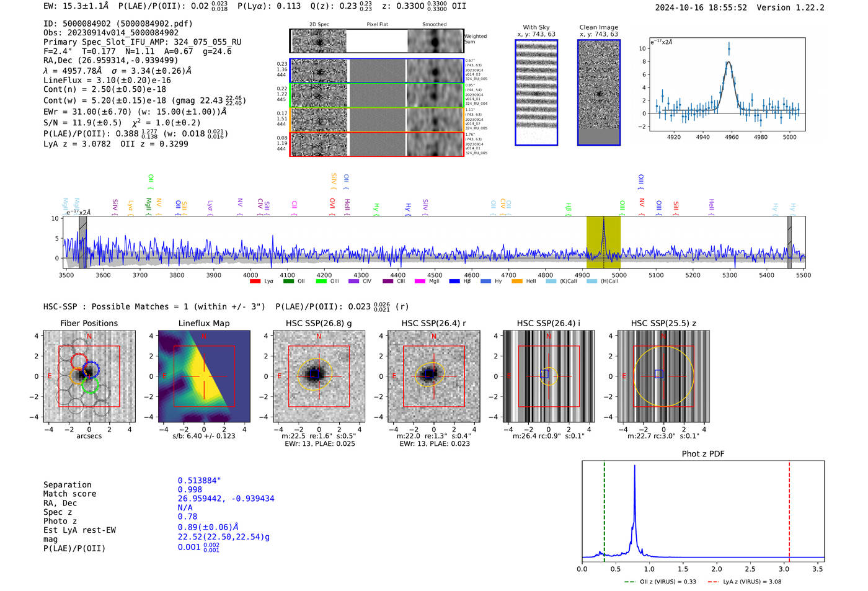Click the LyA z = 3.0782 text
The image size is (868, 591).
[x=77, y=144]
